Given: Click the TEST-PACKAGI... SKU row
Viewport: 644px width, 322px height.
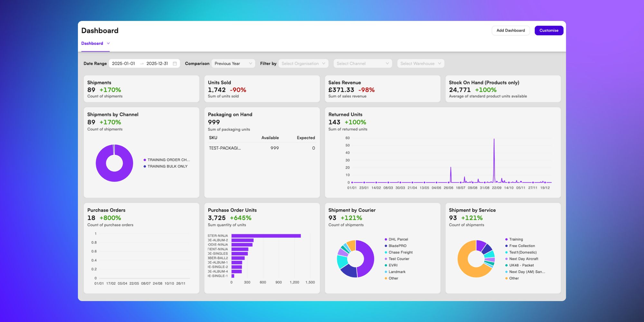Looking at the screenshot, I should (x=262, y=148).
